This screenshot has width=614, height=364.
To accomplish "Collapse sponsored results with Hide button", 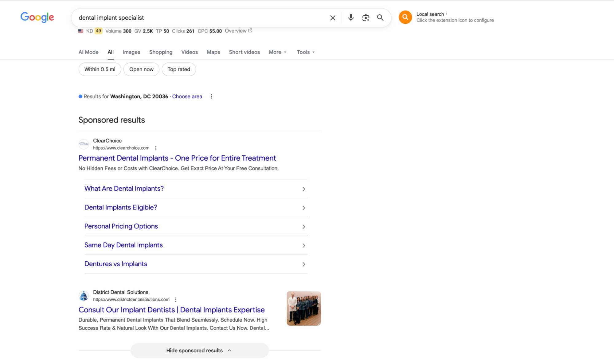I will click(199, 350).
